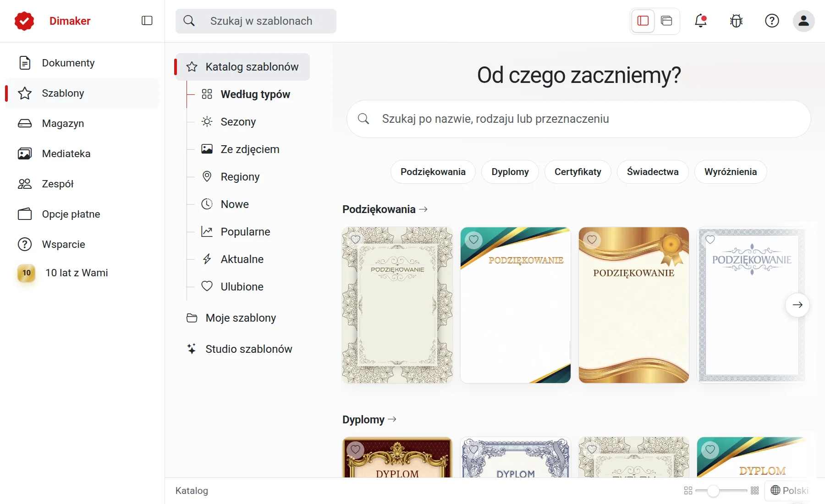Open Magazyn in the sidebar
Viewport: 825px width, 504px height.
pyautogui.click(x=82, y=123)
